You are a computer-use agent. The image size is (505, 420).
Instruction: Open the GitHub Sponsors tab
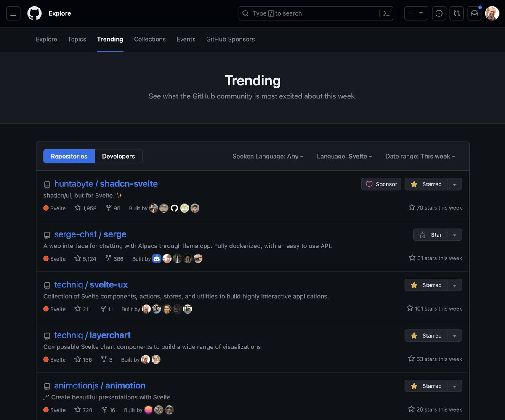(x=230, y=39)
